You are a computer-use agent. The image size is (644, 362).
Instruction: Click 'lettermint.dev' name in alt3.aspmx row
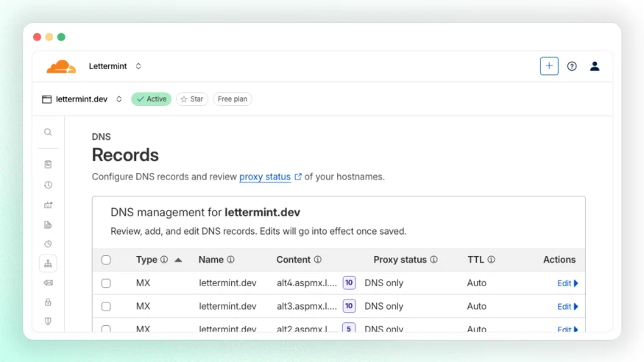click(x=227, y=307)
